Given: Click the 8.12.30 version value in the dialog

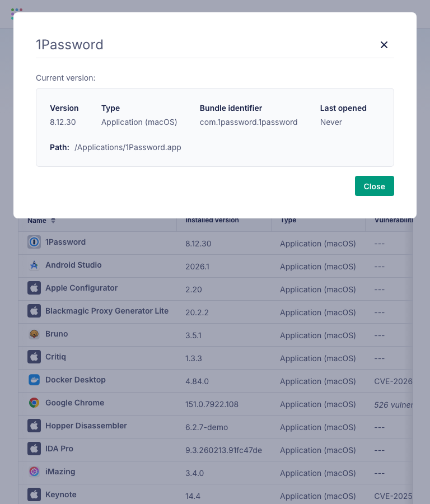Looking at the screenshot, I should (x=63, y=122).
